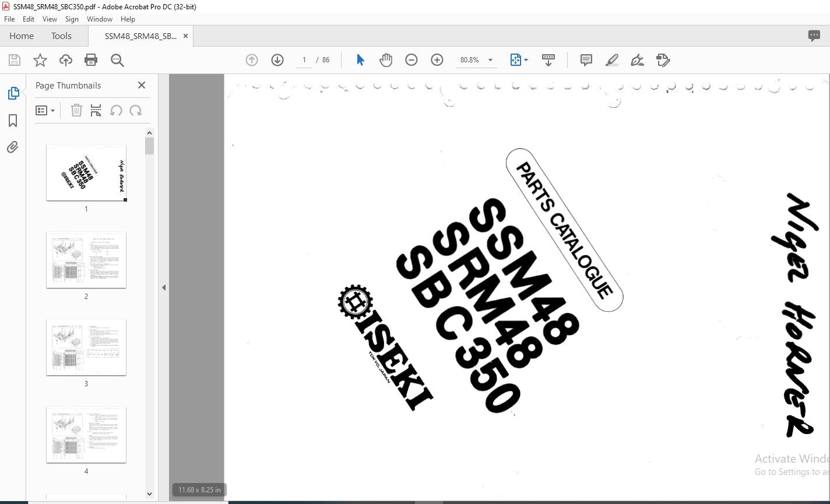The height and width of the screenshot is (504, 830).
Task: Click the print pages thumbnail icon
Action: 96,110
